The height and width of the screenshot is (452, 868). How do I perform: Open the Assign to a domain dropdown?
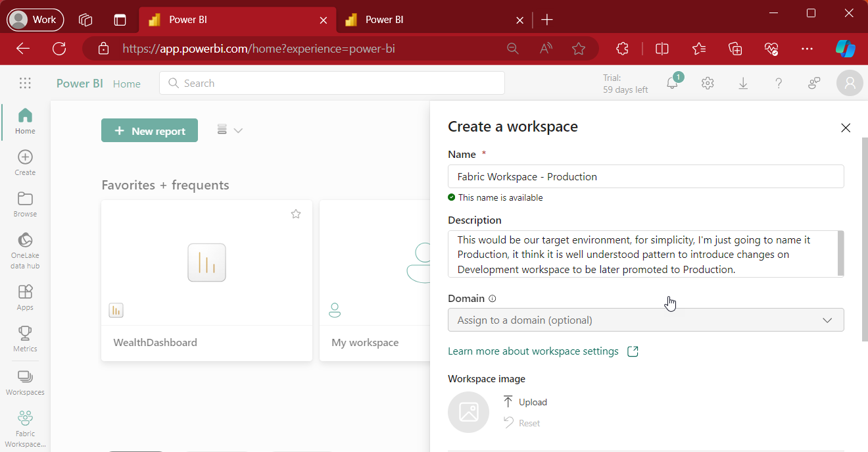tap(646, 320)
